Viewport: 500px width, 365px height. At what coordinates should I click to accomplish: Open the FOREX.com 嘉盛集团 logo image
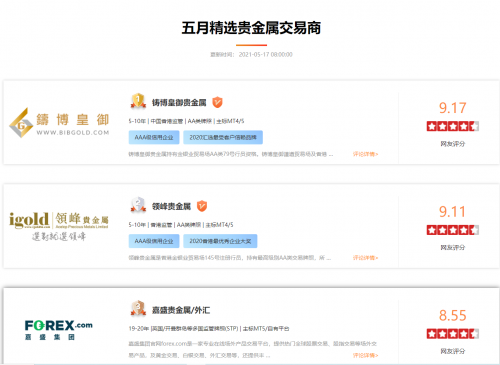(x=59, y=330)
